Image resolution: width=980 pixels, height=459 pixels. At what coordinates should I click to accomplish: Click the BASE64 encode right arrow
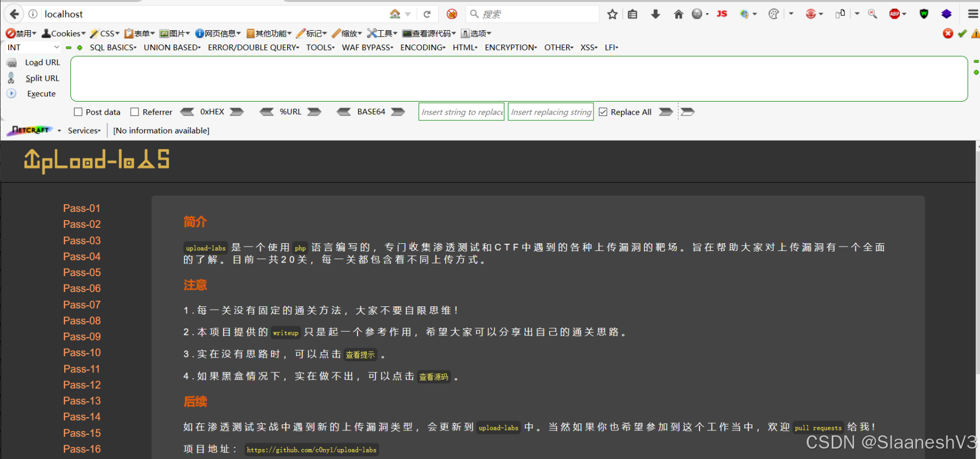click(x=398, y=112)
